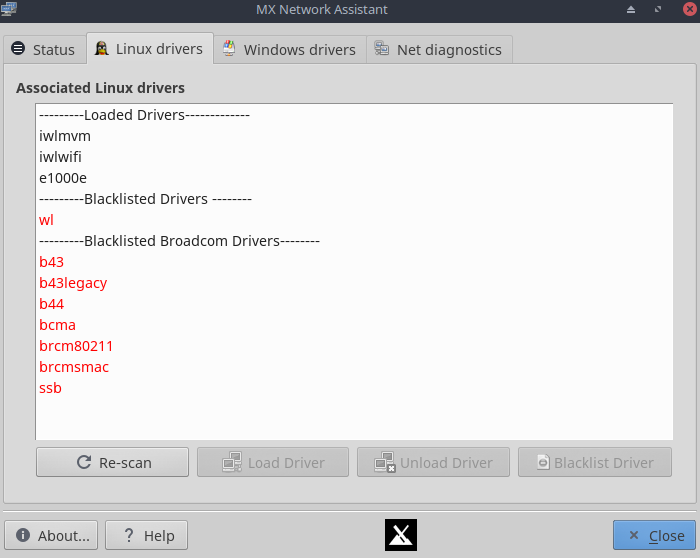Click the application icon in title bar
Viewport: 700px width, 558px height.
click(8, 8)
